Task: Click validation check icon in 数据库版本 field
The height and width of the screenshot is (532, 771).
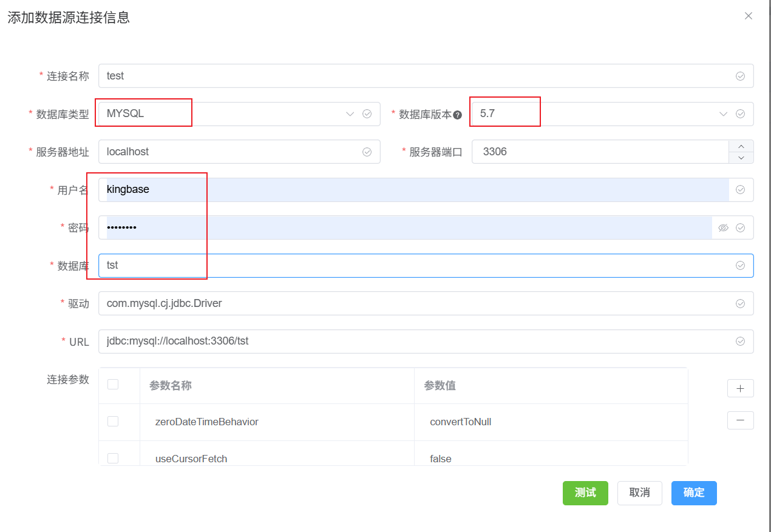Action: pyautogui.click(x=741, y=113)
